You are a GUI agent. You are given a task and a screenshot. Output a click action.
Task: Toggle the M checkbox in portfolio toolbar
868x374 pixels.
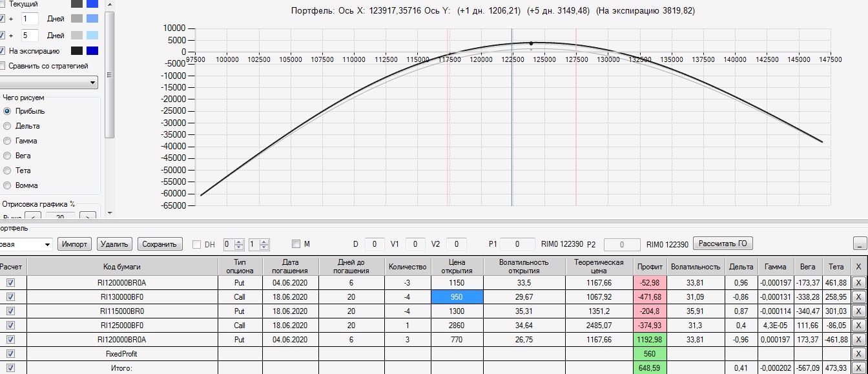point(296,244)
